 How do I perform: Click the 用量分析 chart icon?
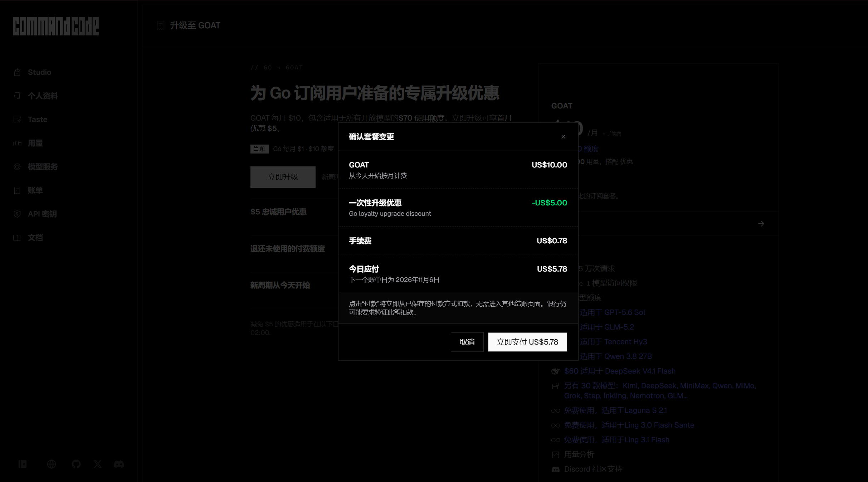tap(555, 455)
